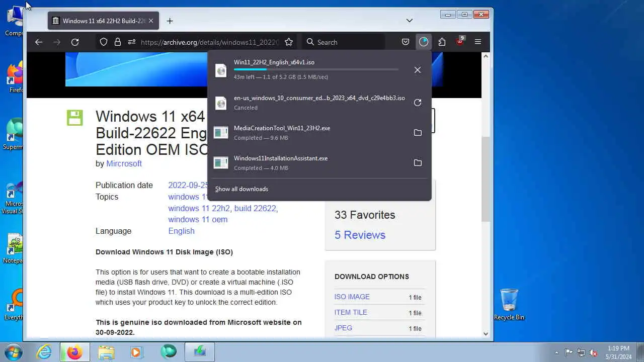644x362 pixels.
Task: Open the network tray icon
Action: pos(581,352)
